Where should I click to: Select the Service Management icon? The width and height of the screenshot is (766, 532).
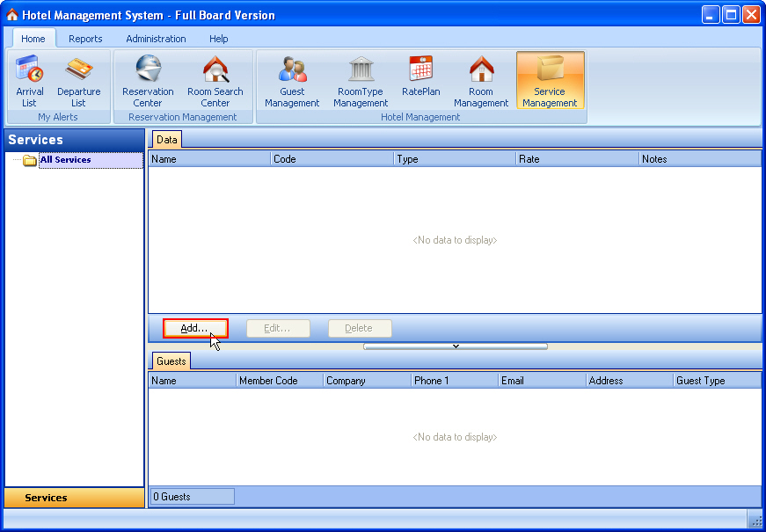pos(550,81)
